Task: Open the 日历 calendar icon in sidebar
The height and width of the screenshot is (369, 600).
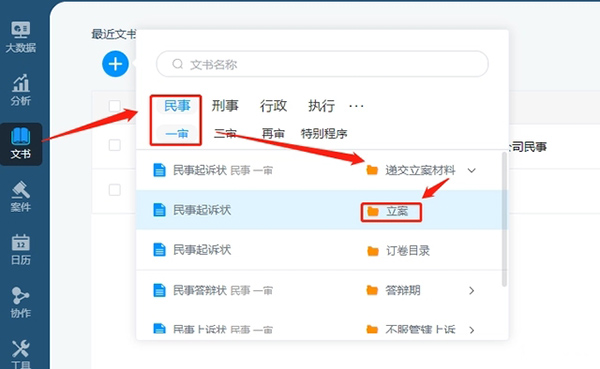Action: tap(21, 250)
